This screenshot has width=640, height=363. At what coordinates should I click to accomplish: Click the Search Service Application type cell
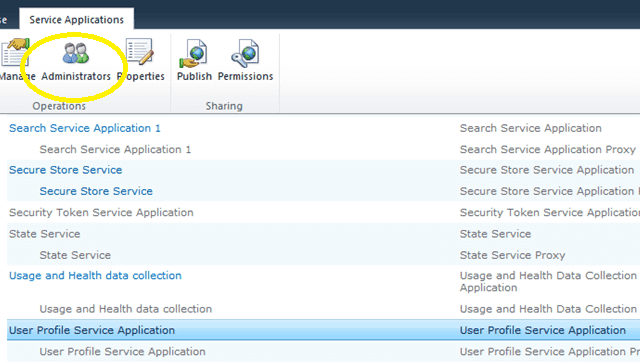pyautogui.click(x=531, y=128)
